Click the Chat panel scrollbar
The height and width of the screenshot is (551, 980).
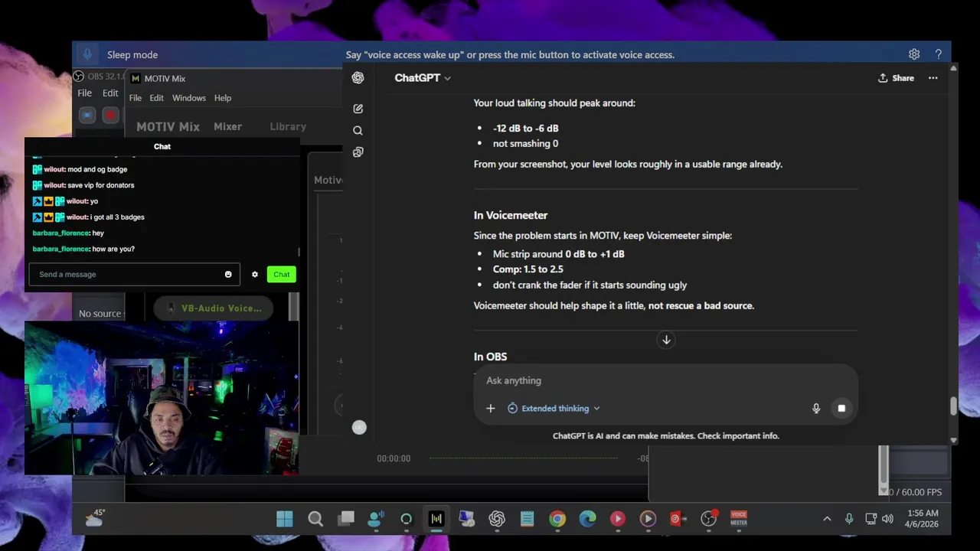tap(299, 252)
